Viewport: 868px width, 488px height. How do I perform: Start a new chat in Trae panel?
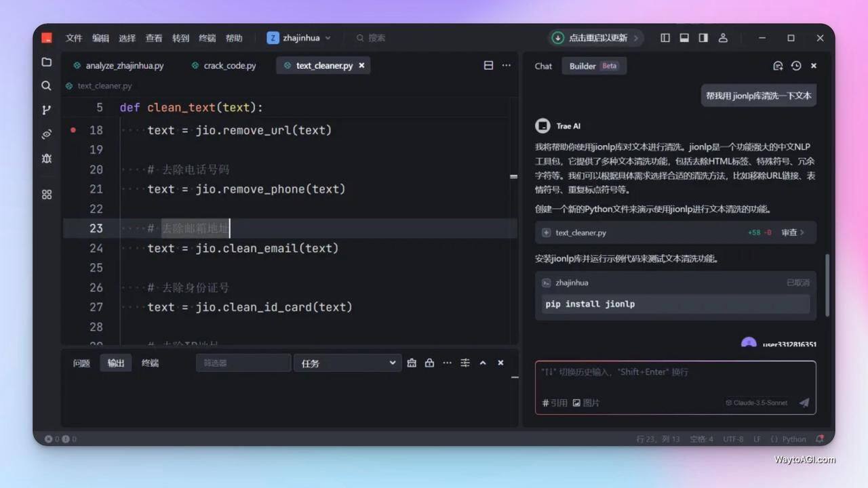pyautogui.click(x=778, y=66)
